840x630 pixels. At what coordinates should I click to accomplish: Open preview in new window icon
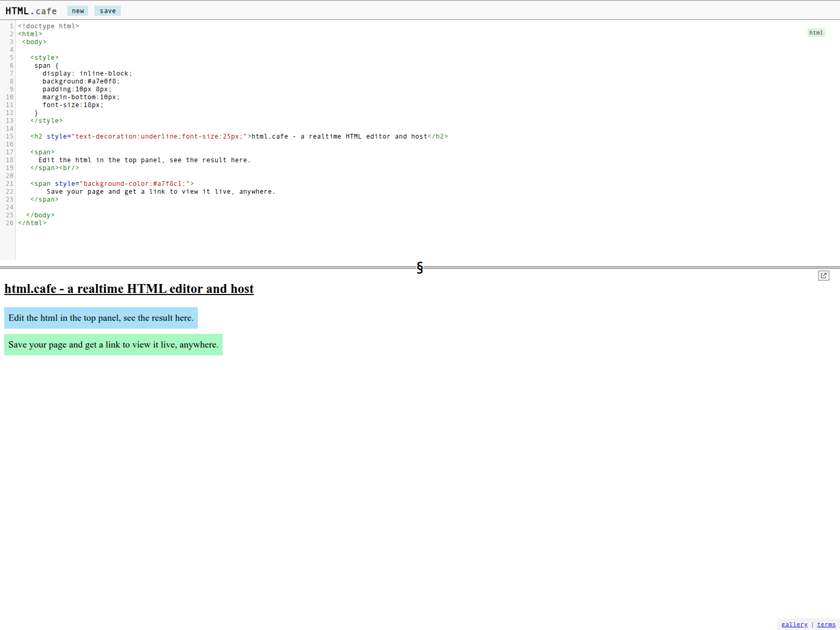point(824,276)
